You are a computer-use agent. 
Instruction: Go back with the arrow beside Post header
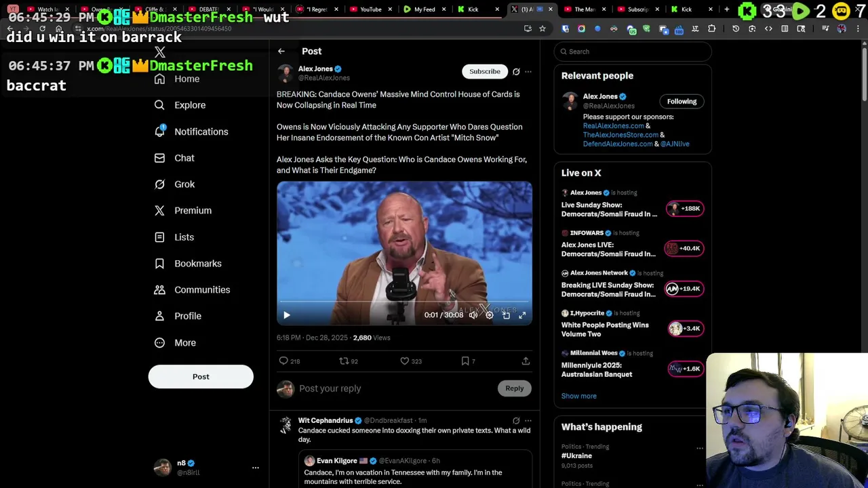pos(281,51)
